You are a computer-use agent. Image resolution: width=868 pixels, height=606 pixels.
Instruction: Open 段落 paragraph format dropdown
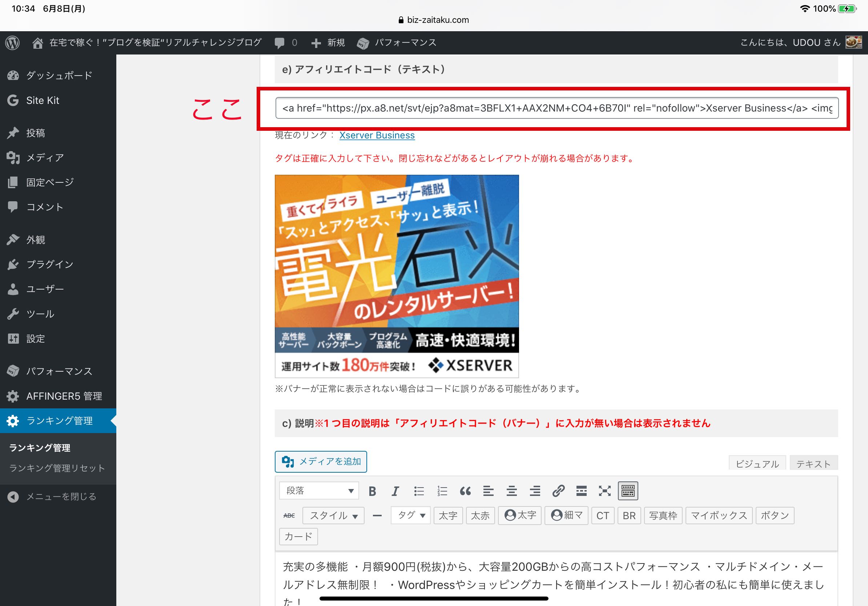319,490
